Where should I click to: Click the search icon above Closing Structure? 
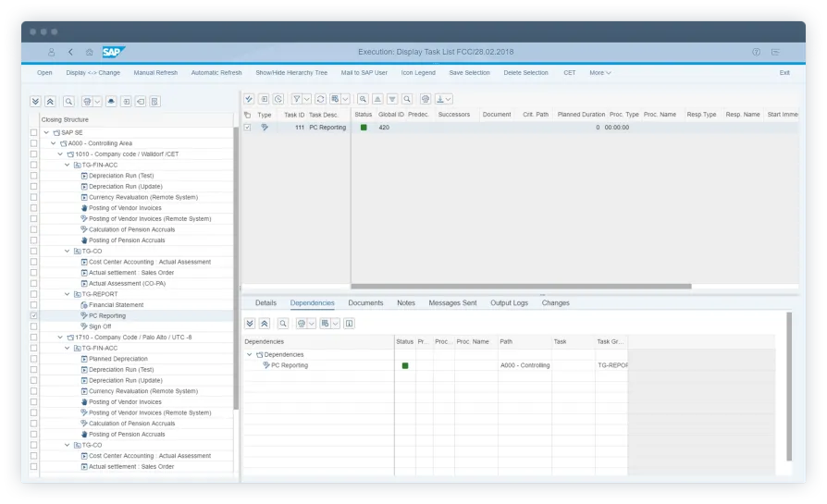pos(68,102)
